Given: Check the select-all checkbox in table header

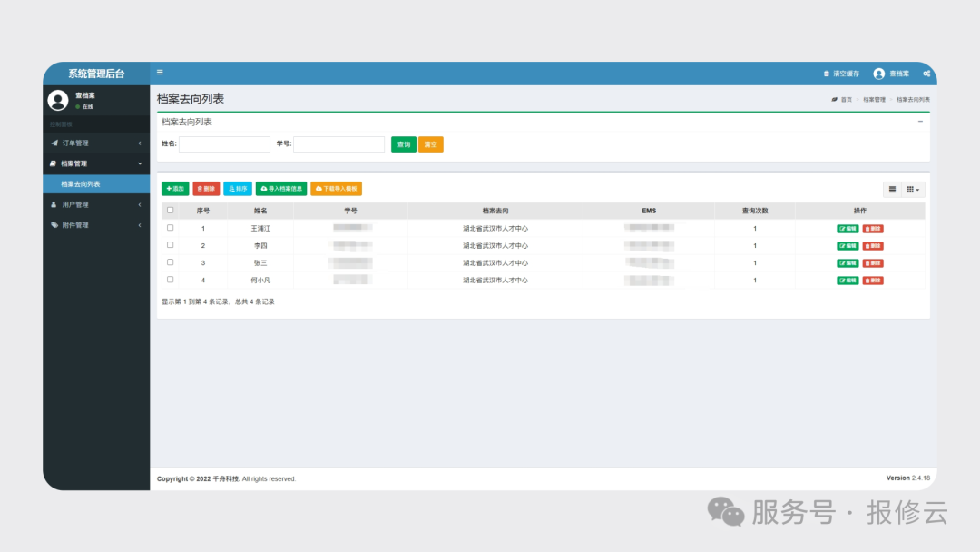Looking at the screenshot, I should pyautogui.click(x=170, y=211).
